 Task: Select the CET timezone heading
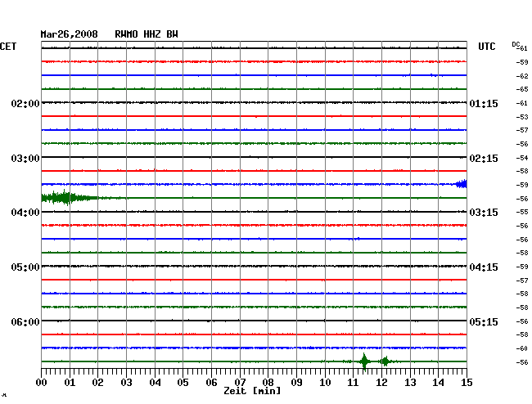point(8,47)
